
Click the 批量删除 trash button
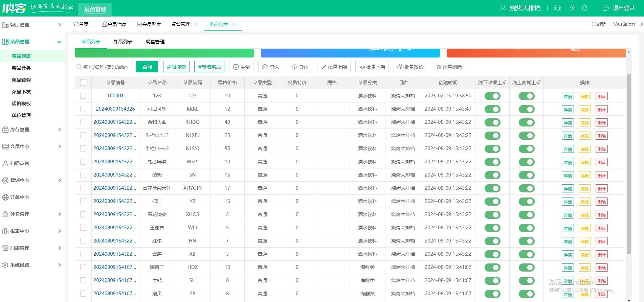pos(449,67)
